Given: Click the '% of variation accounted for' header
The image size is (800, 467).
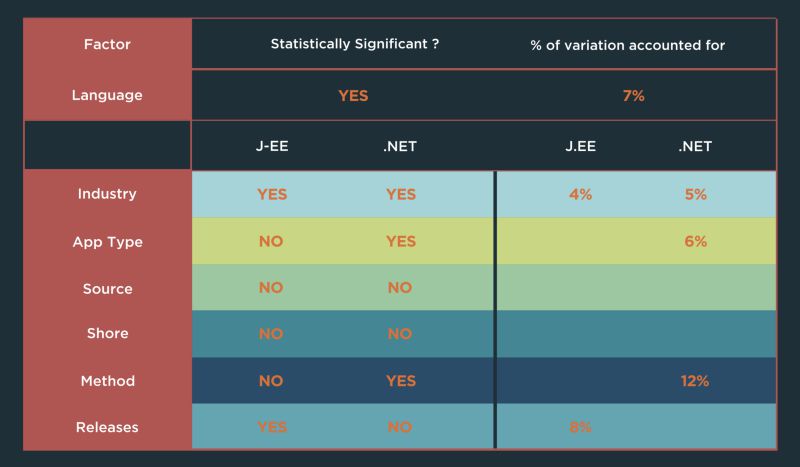Looking at the screenshot, I should click(627, 45).
